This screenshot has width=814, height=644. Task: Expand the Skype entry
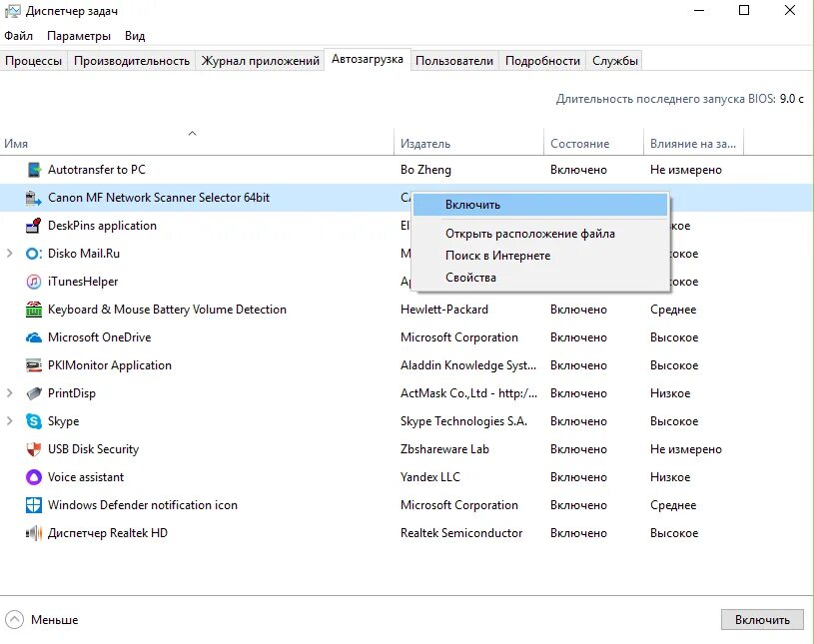pyautogui.click(x=9, y=421)
